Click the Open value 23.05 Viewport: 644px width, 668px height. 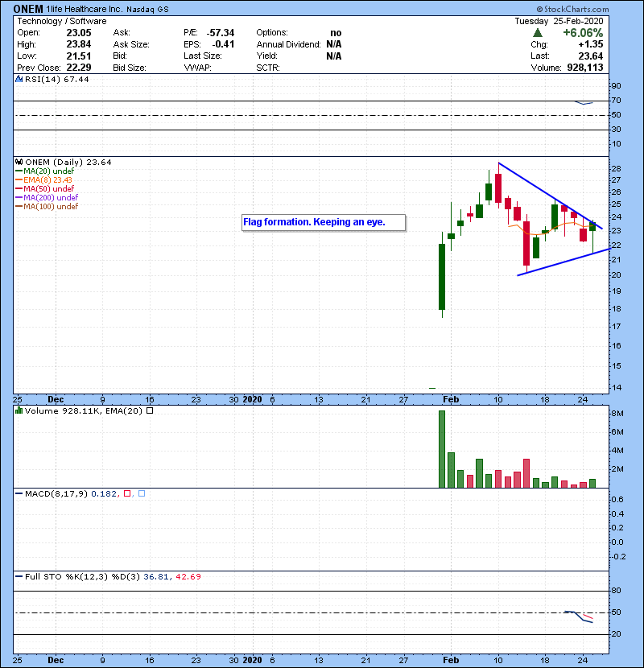coord(79,33)
